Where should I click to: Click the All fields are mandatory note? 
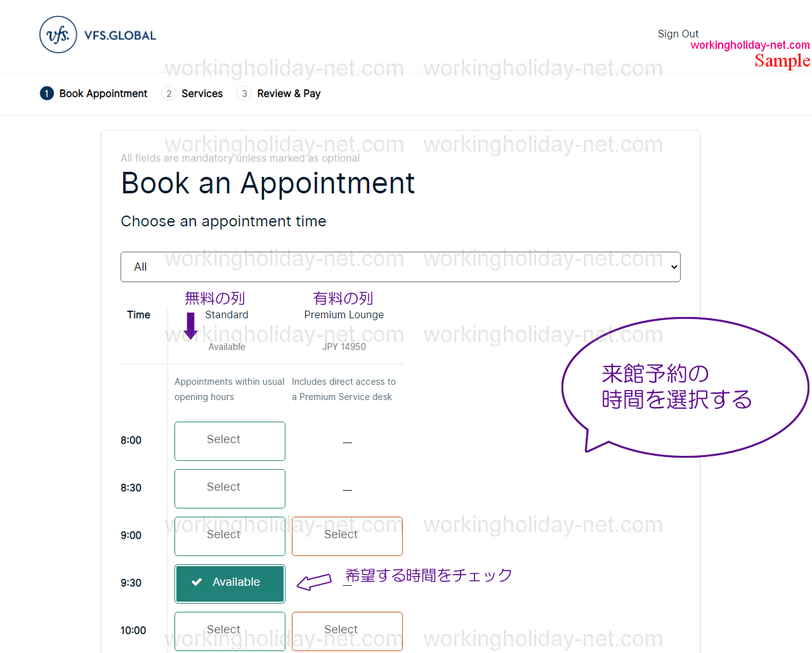(x=240, y=158)
